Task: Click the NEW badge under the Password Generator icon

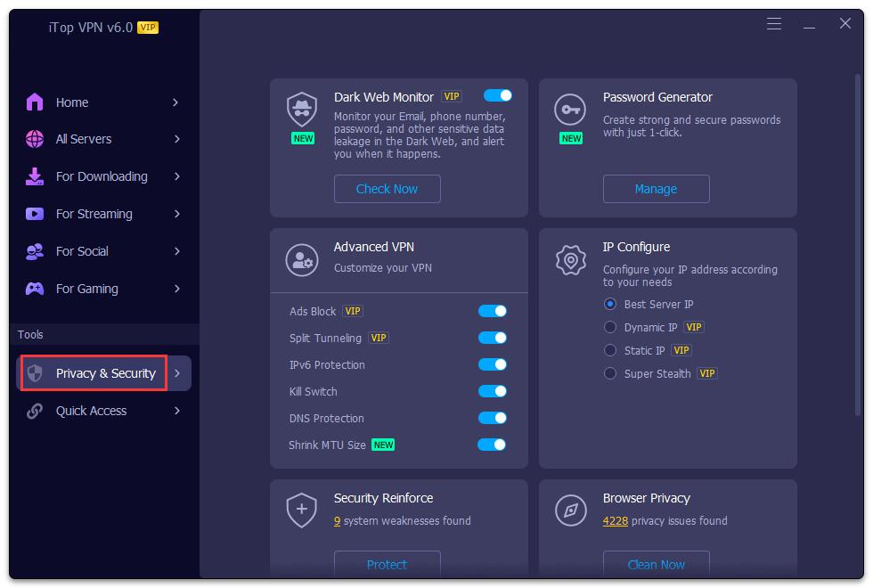Action: [571, 139]
